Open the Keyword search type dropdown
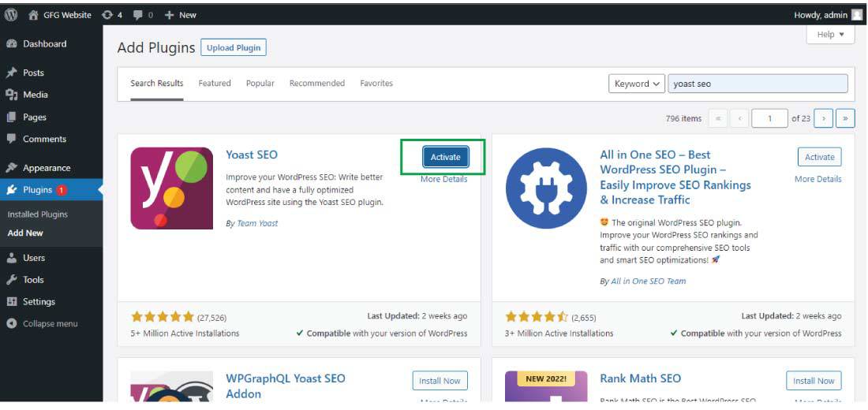 pyautogui.click(x=637, y=84)
